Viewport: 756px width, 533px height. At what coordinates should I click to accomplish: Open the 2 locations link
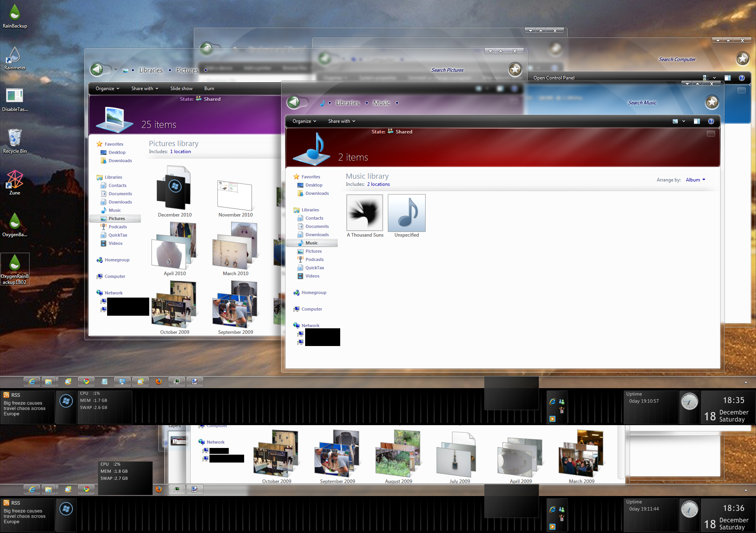(x=378, y=184)
